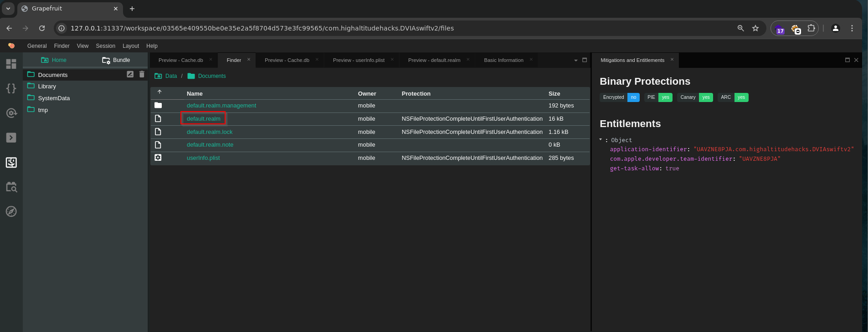Open default.realm.lock file
The height and width of the screenshot is (332, 868).
(x=210, y=132)
